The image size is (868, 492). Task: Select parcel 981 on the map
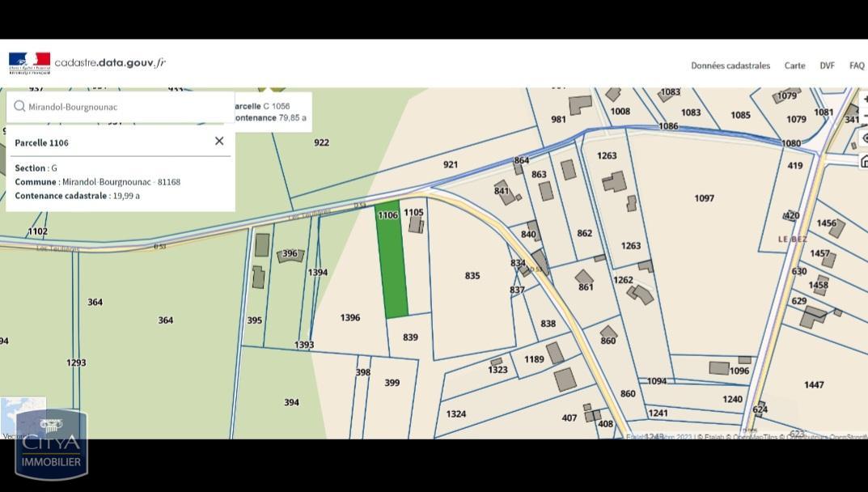coord(558,119)
